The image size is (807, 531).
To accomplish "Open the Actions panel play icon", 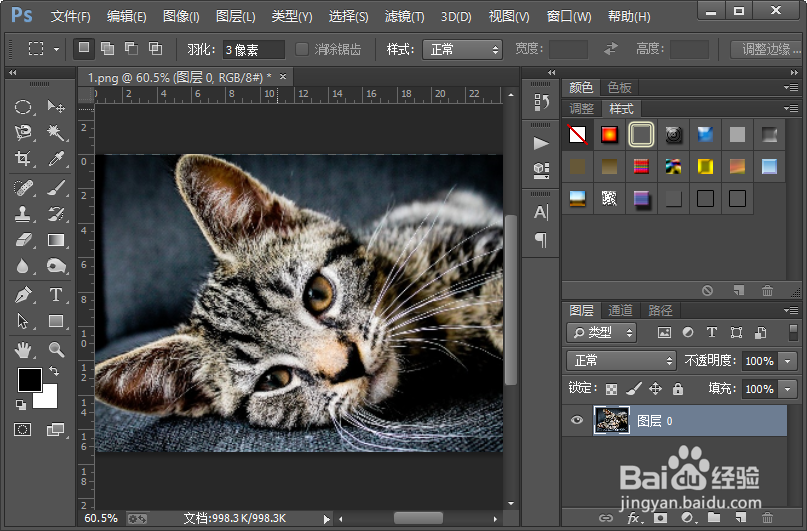I will coord(541,143).
